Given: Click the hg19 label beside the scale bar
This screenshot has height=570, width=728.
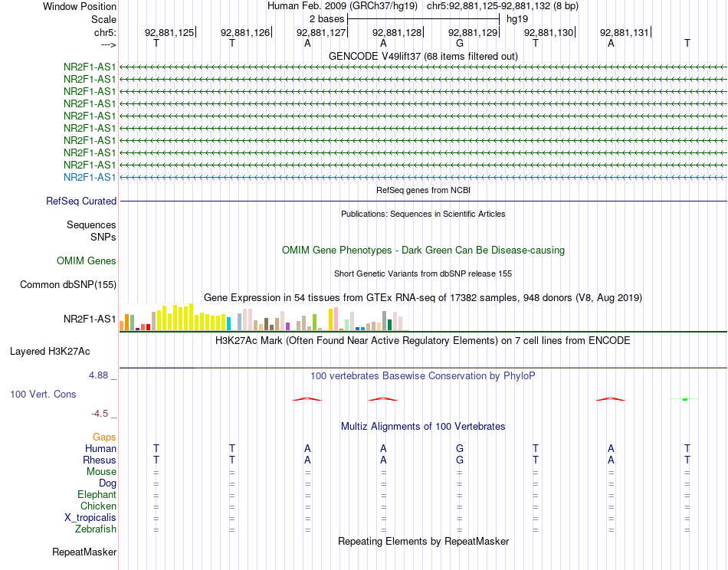Looking at the screenshot, I should [x=517, y=19].
